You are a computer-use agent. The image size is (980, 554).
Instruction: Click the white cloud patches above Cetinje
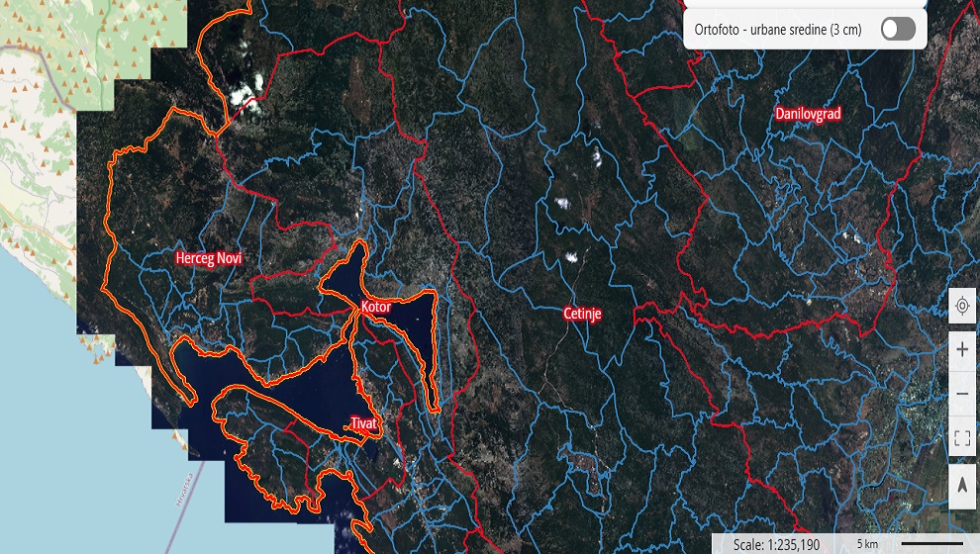[568, 255]
